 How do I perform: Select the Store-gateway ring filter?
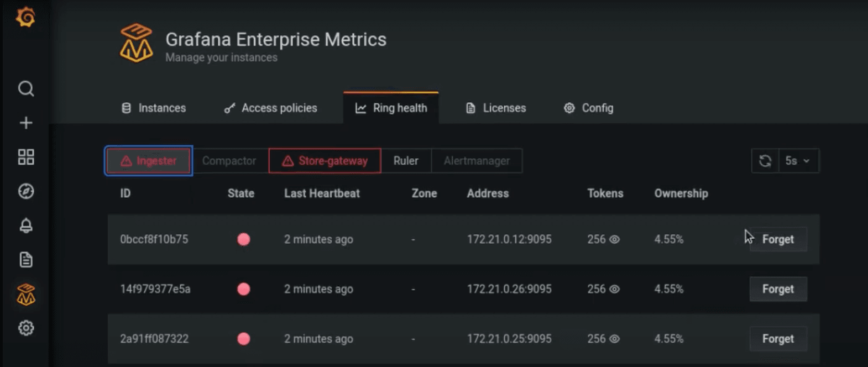coord(325,161)
